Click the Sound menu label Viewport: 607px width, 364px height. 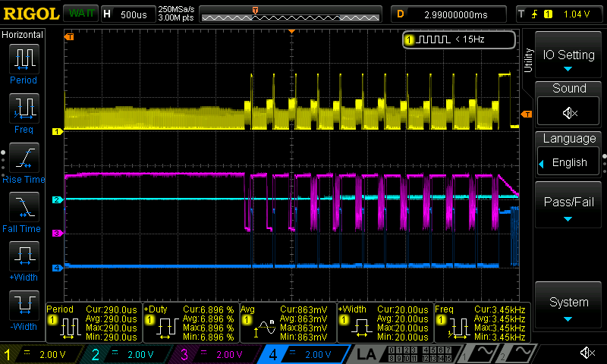(x=569, y=88)
